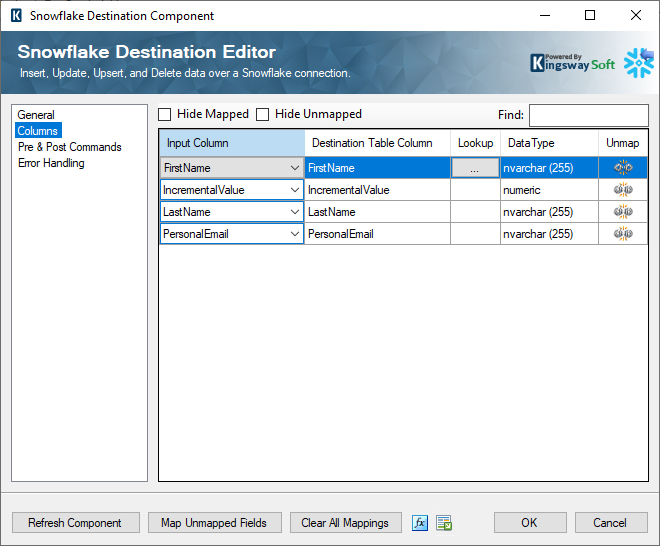Viewport: 660px width, 547px height.
Task: Open the IncrementalValue input column dropdown
Action: [294, 190]
